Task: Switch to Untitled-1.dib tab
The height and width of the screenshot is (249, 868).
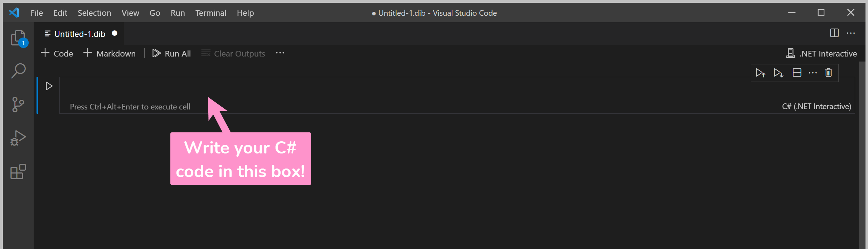Action: click(79, 34)
